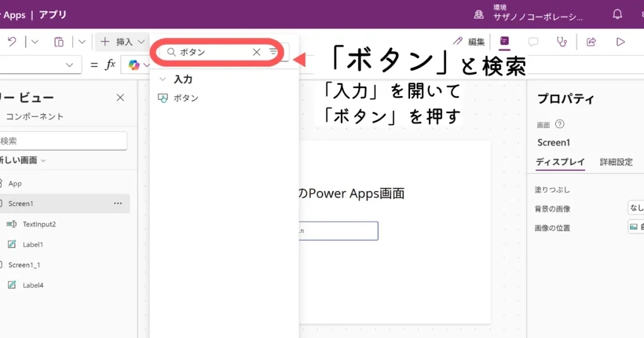Select TextInput2 in the tree view

click(39, 224)
